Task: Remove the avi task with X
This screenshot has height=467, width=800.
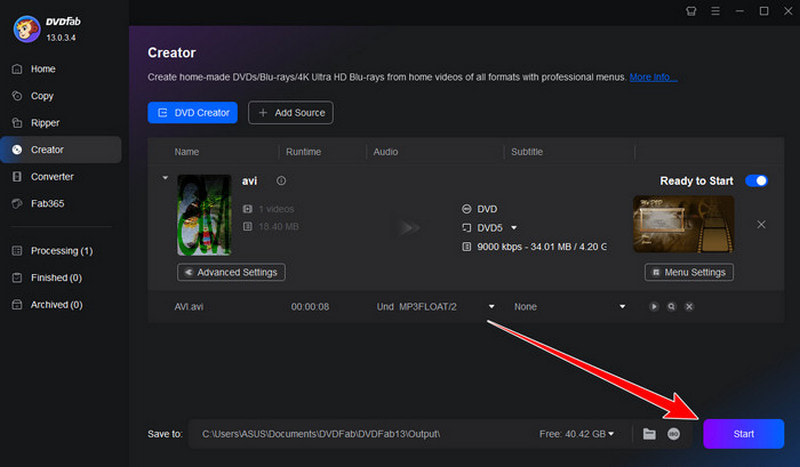Action: pyautogui.click(x=761, y=225)
